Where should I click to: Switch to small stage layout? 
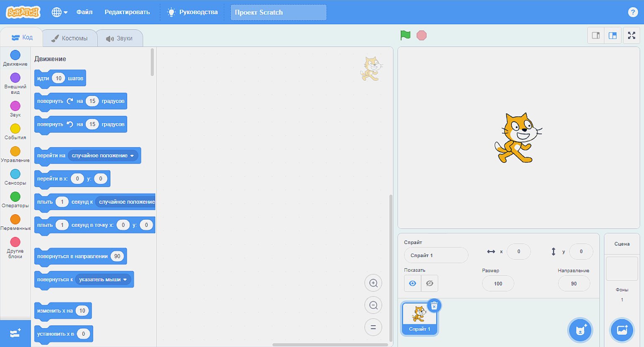[596, 36]
